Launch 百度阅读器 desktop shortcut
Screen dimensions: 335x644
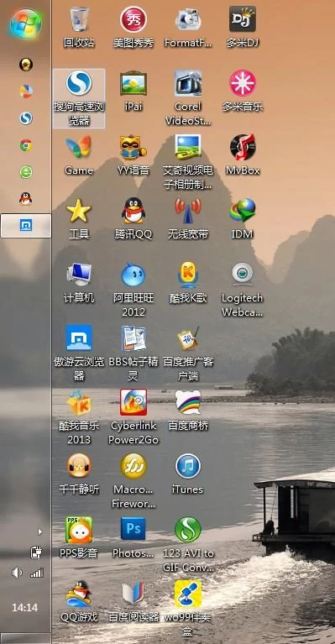tap(133, 602)
